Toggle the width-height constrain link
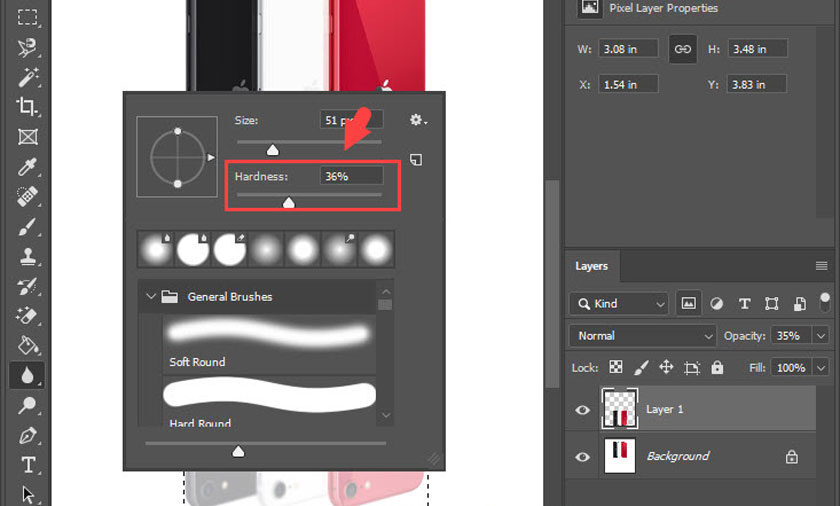This screenshot has width=840, height=506. pyautogui.click(x=683, y=49)
